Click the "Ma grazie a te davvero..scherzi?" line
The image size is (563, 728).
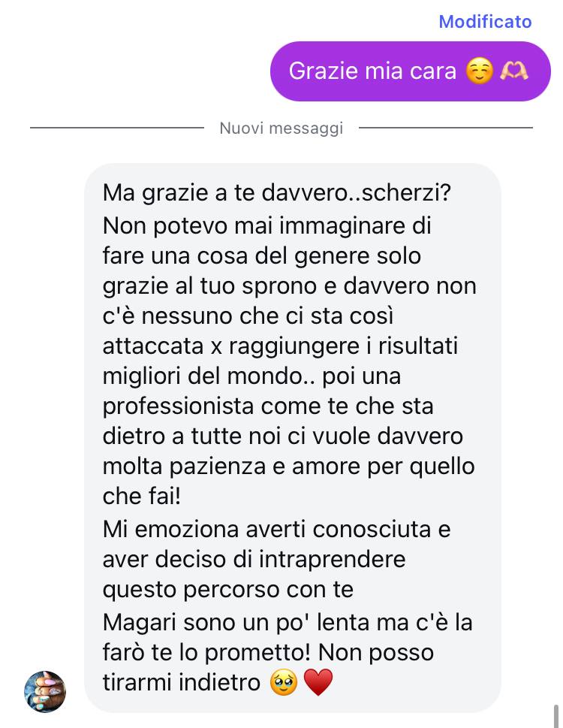pyautogui.click(x=277, y=192)
